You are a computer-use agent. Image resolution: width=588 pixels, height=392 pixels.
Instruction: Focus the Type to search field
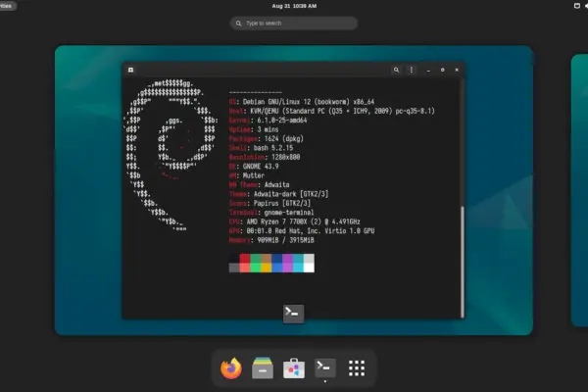[x=294, y=24]
